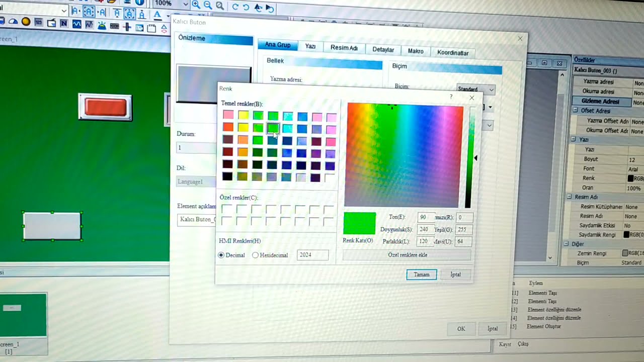Viewport: 644px width, 362px height.
Task: Collapse the Yazı property group
Action: coord(573,139)
